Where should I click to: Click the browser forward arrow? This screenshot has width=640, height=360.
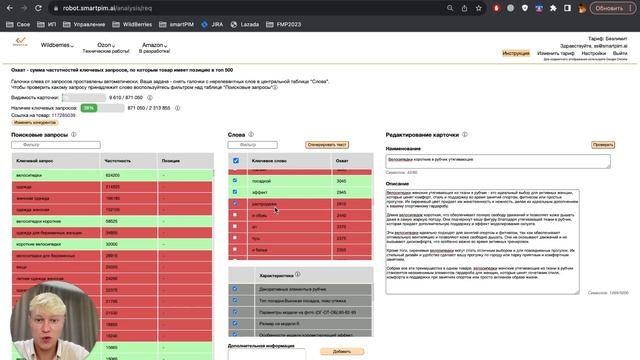24,8
